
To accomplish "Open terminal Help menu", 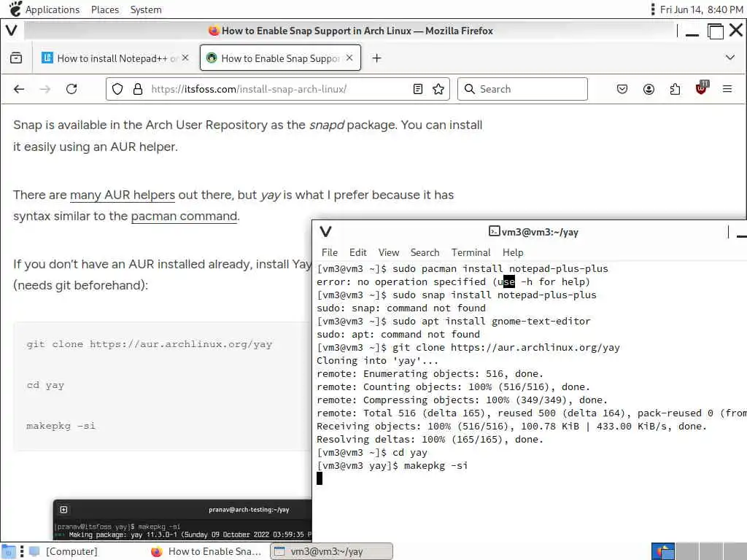I will pos(513,252).
